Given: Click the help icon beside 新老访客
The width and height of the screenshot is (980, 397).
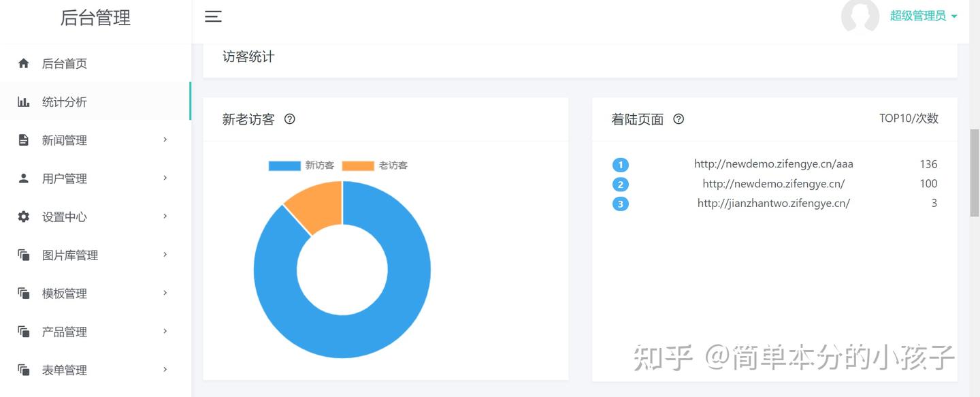Looking at the screenshot, I should coord(289,118).
